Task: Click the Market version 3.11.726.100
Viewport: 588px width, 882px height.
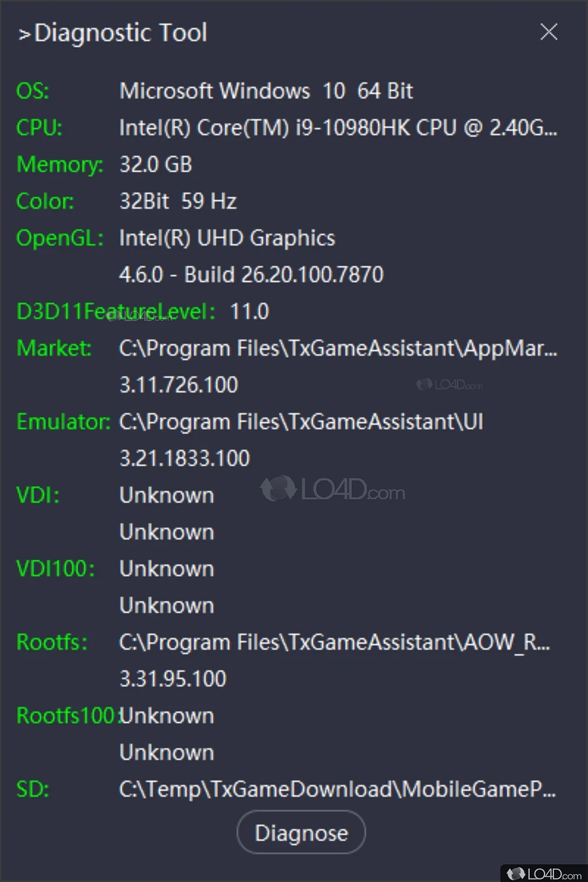Action: 179,385
